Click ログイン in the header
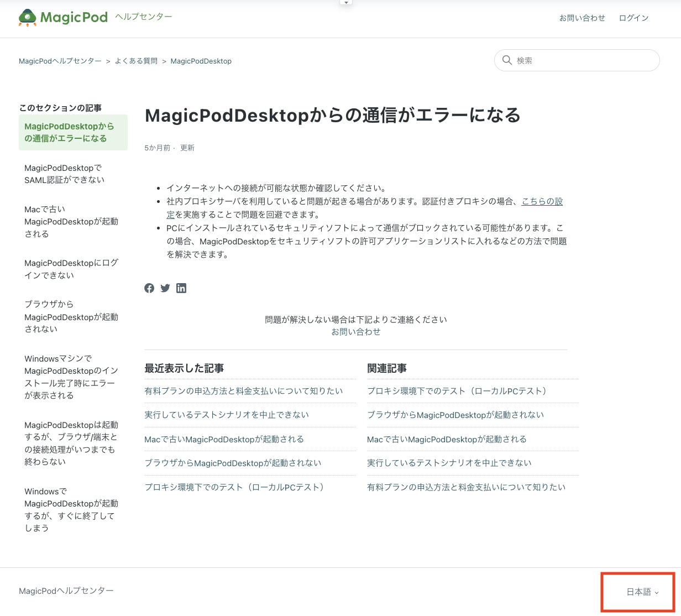This screenshot has width=681, height=616. pyautogui.click(x=633, y=18)
